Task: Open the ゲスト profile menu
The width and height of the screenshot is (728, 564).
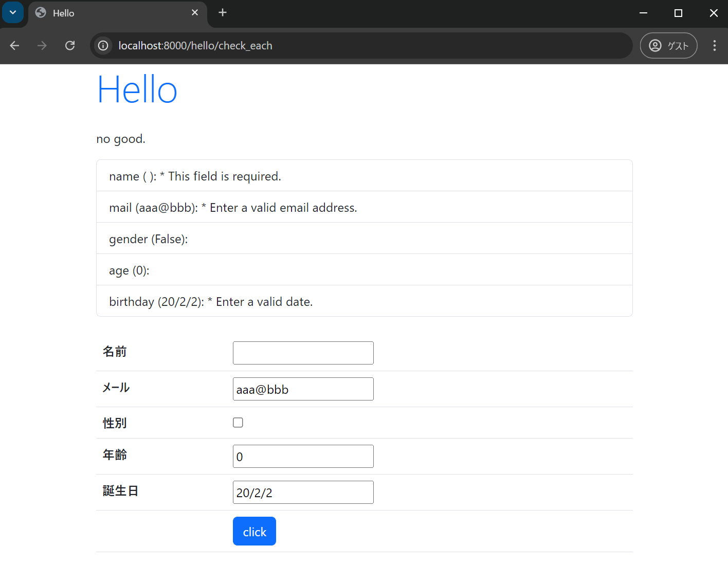Action: 668,45
